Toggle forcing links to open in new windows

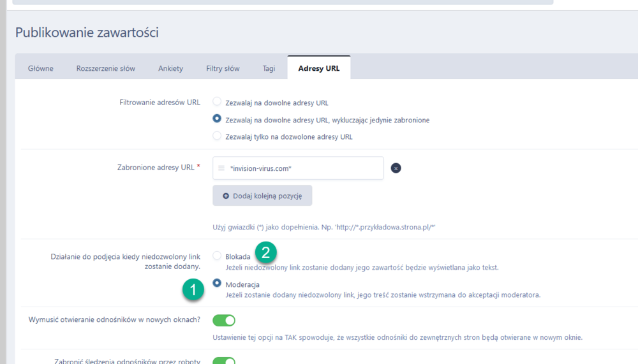(224, 320)
